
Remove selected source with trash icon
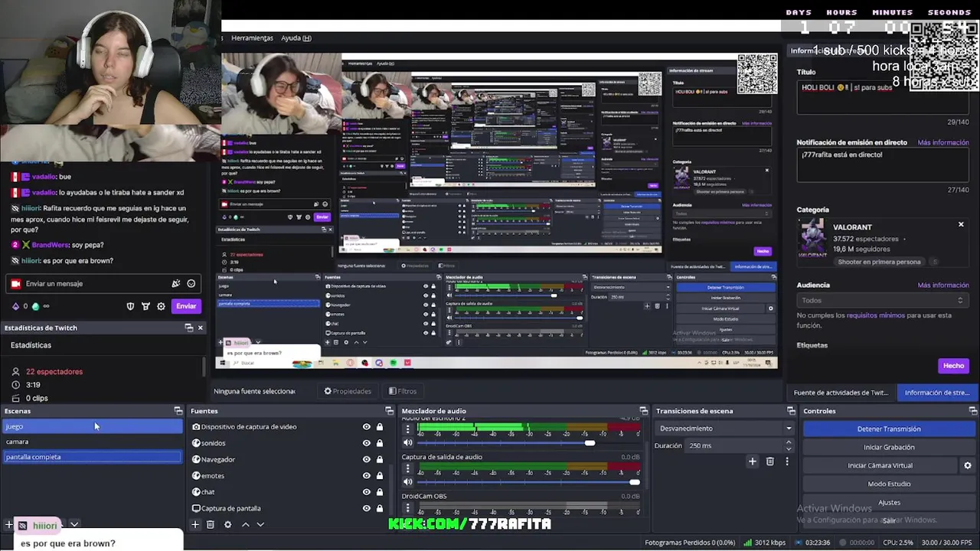pyautogui.click(x=211, y=524)
